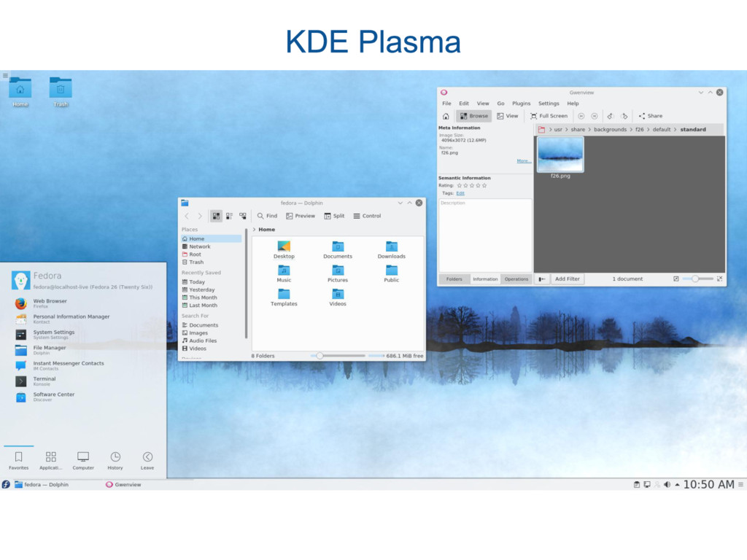The width and height of the screenshot is (747, 560).
Task: Open the Trash desktop icon
Action: [x=61, y=91]
